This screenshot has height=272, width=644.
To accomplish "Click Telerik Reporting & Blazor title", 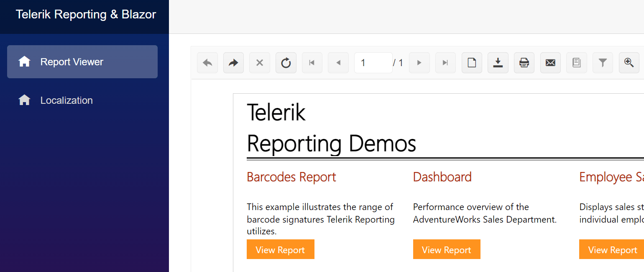I will point(86,15).
